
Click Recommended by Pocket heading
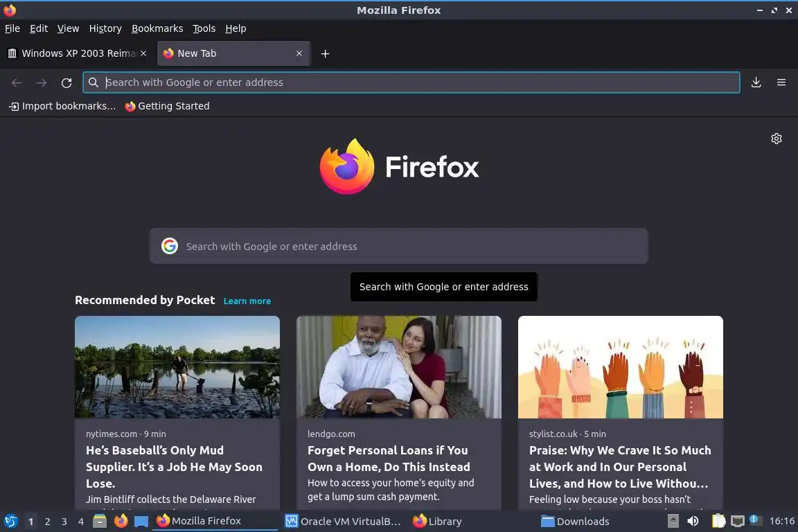(x=145, y=300)
